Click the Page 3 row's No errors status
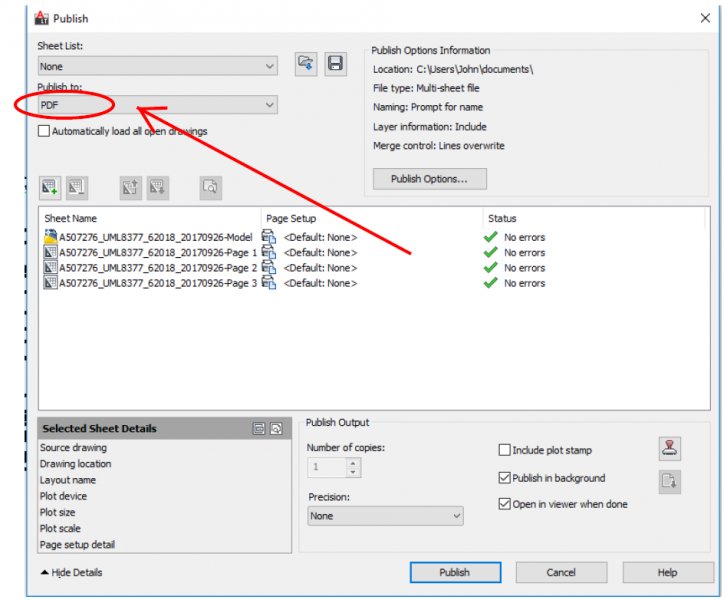 click(x=524, y=283)
